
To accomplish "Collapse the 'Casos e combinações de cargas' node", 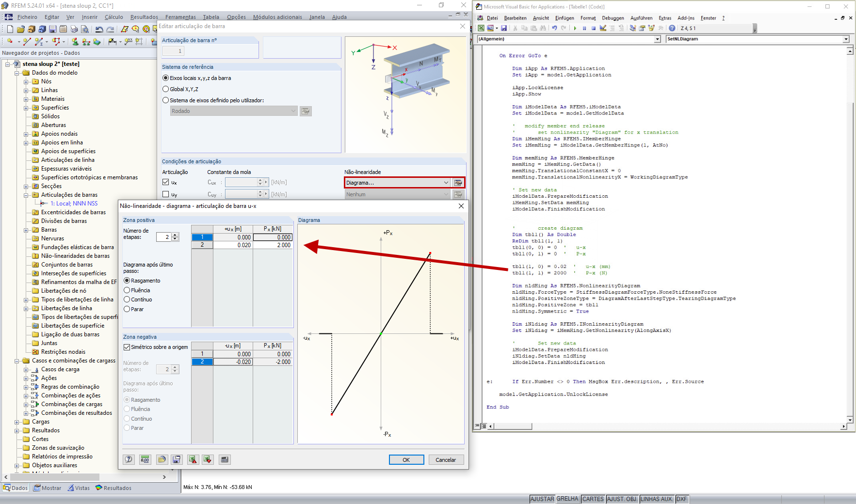I will [x=17, y=361].
